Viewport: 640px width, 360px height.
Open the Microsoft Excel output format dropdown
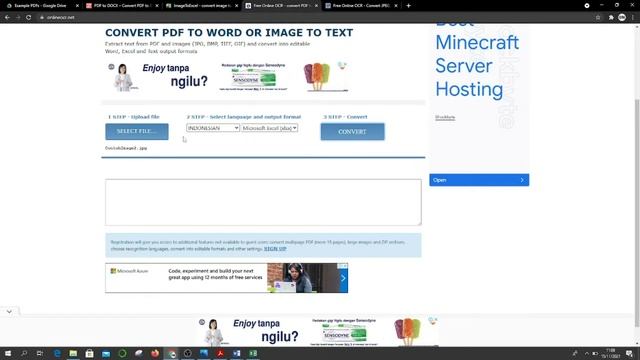pyautogui.click(x=269, y=128)
